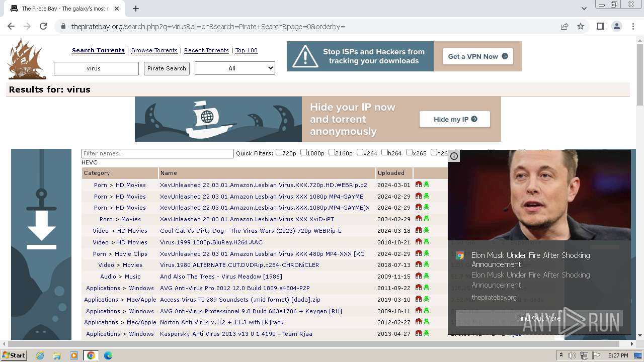Screen dimensions: 644x362
Task: Open Internet Explorer from the taskbar
Action: pos(40,355)
